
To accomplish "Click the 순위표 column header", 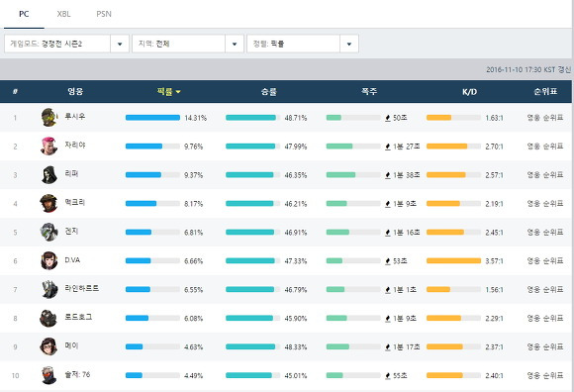I will (545, 91).
